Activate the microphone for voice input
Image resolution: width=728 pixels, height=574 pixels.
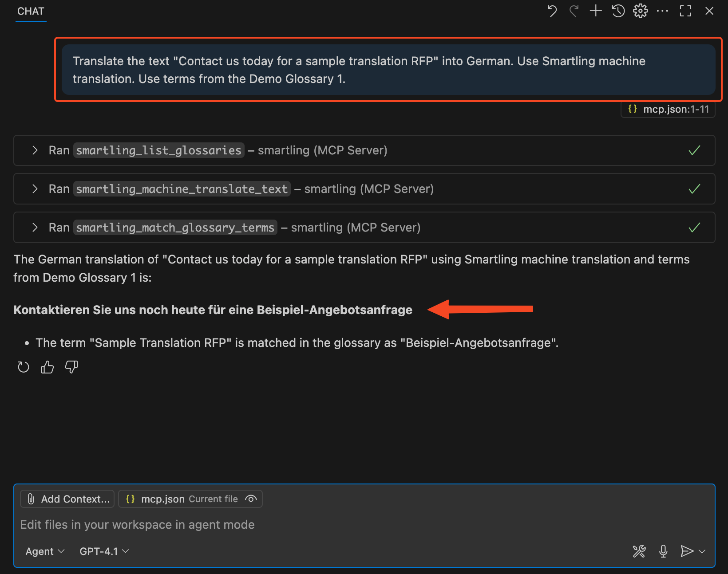click(663, 551)
